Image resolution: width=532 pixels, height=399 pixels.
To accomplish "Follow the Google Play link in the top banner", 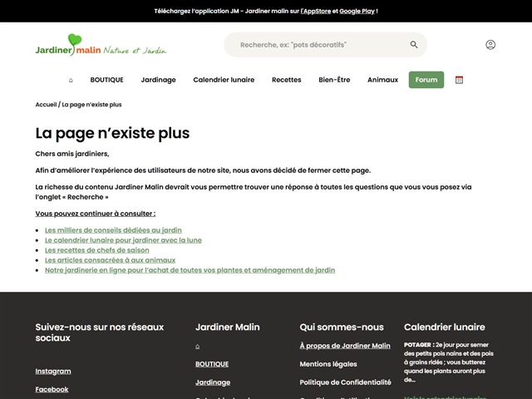I will pyautogui.click(x=357, y=11).
